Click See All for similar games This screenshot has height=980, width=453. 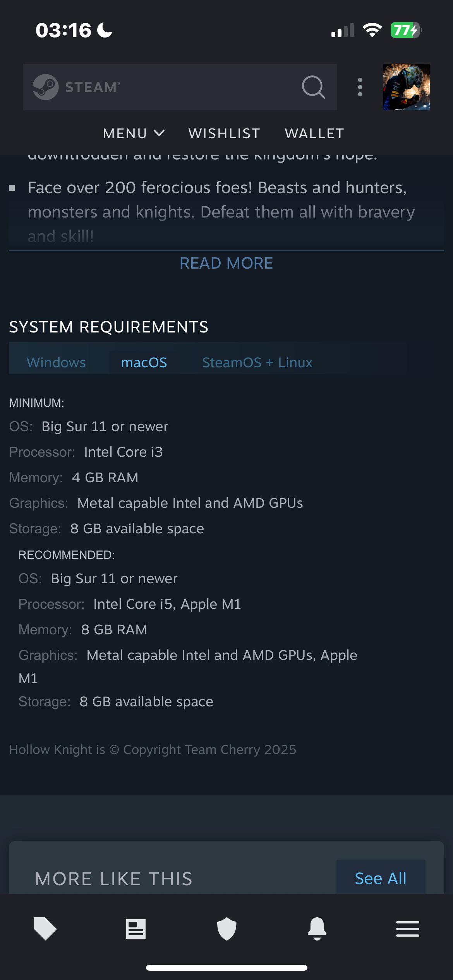point(381,878)
